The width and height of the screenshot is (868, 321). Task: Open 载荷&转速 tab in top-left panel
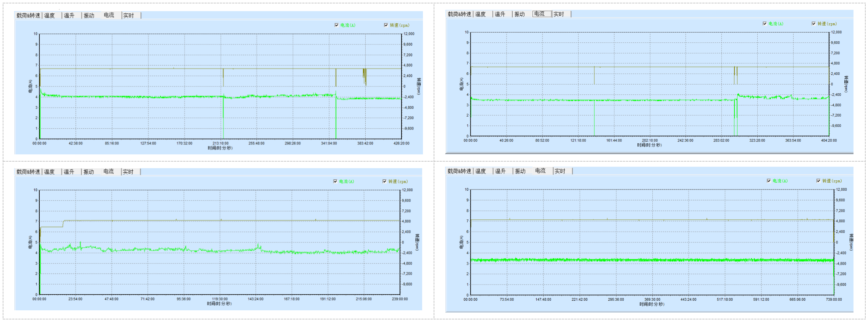[x=28, y=16]
